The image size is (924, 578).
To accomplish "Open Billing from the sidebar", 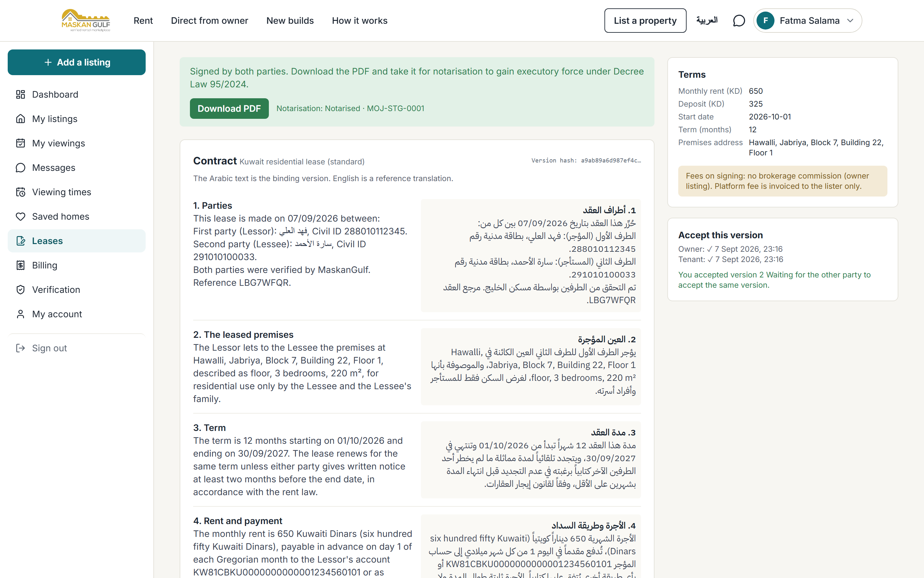I will (76, 265).
